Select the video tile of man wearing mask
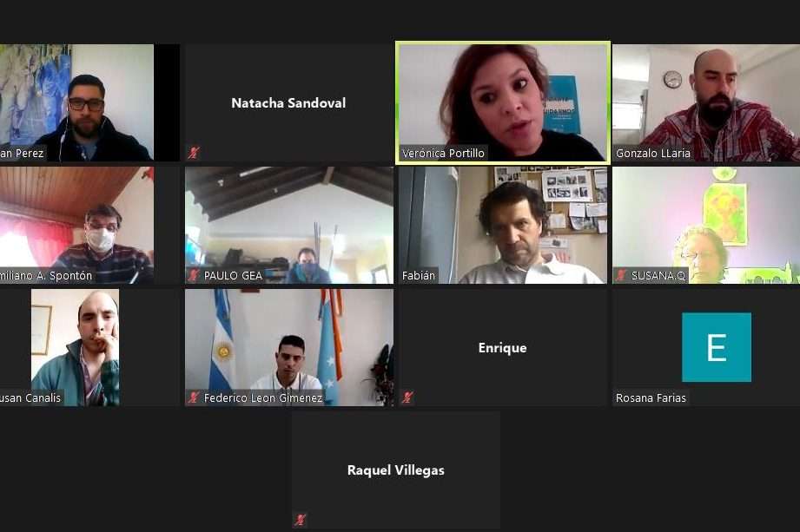This screenshot has height=532, width=800. pyautogui.click(x=76, y=226)
